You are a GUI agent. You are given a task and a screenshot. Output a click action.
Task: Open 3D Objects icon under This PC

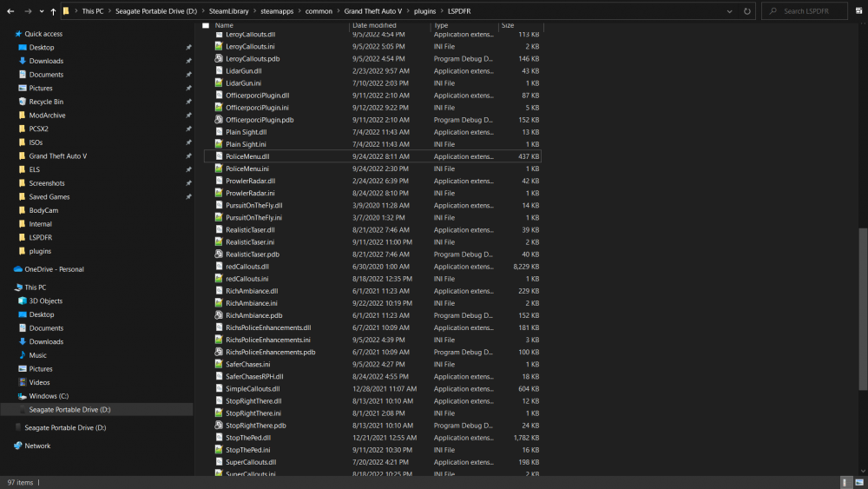coord(23,301)
